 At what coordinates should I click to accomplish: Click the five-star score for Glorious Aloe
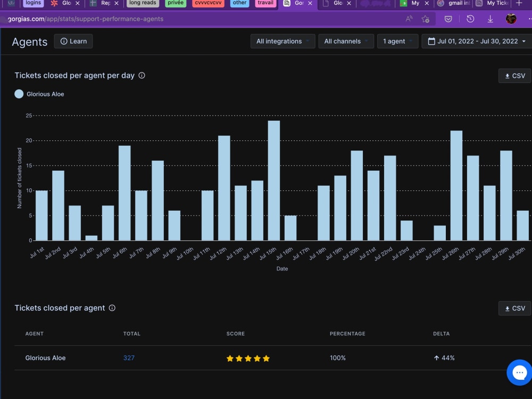coord(248,358)
